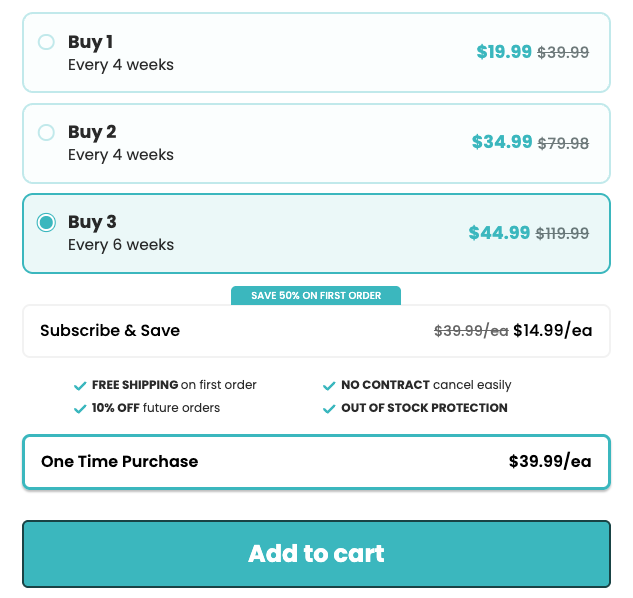The height and width of the screenshot is (598, 633).
Task: Click the $34.99 price on Buy 2
Action: tap(502, 142)
